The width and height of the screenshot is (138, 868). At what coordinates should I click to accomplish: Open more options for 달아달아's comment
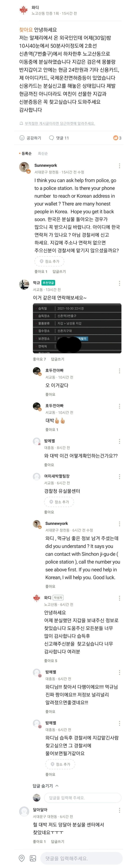(x=120, y=810)
